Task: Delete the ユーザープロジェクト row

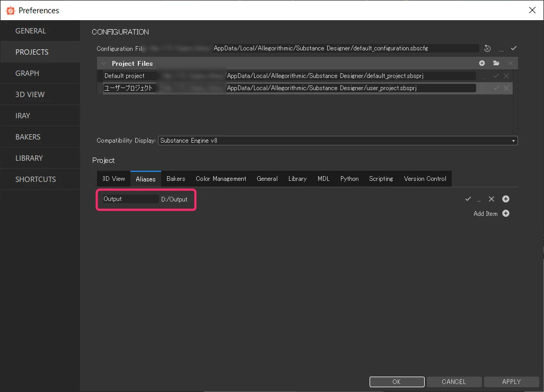Action: pyautogui.click(x=506, y=88)
